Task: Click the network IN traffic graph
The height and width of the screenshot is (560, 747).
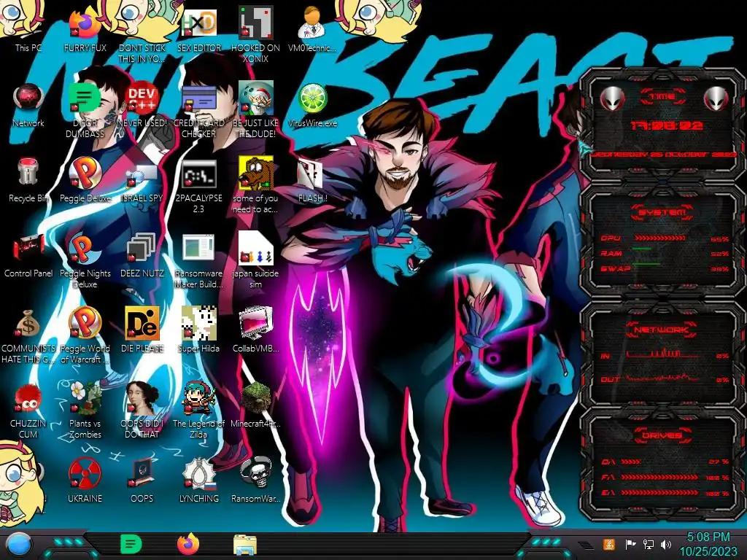Action: [x=663, y=354]
